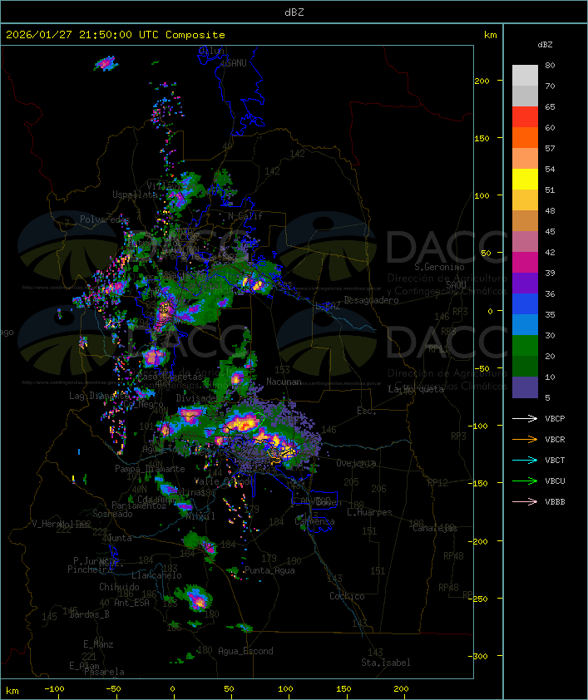Click the 'Canalejas' map label
Screen dimensions: 588x700
[435, 529]
